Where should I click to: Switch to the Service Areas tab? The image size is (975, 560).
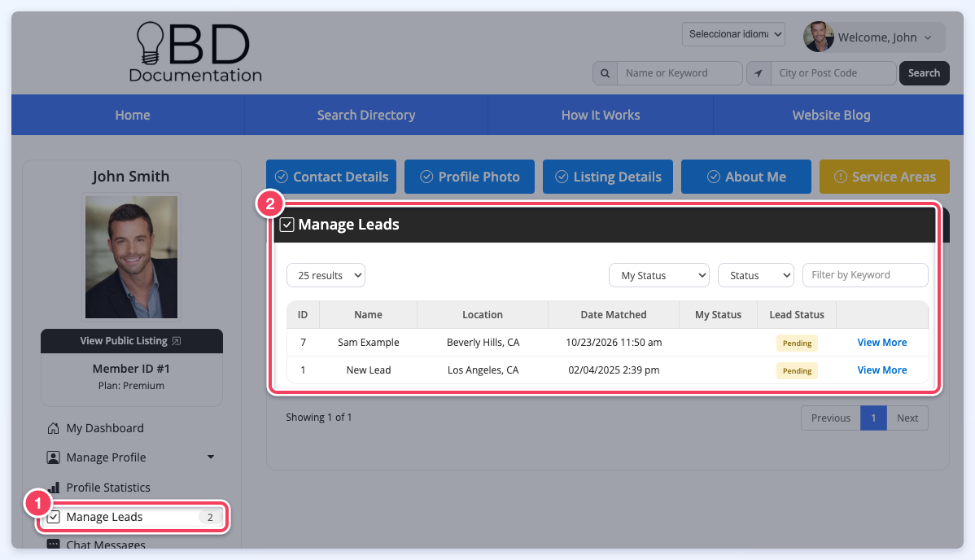[884, 177]
